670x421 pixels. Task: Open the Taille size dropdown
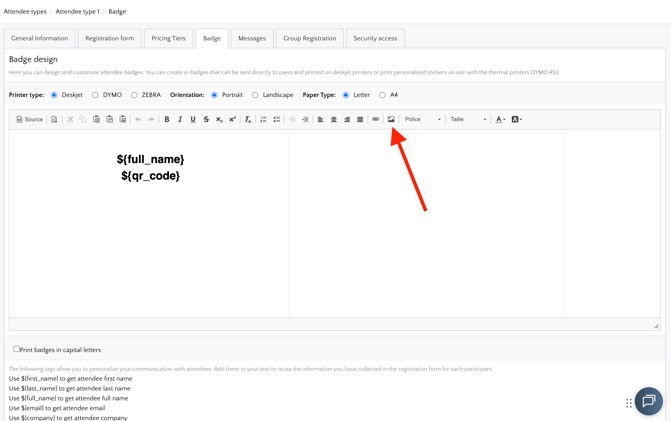tap(468, 120)
